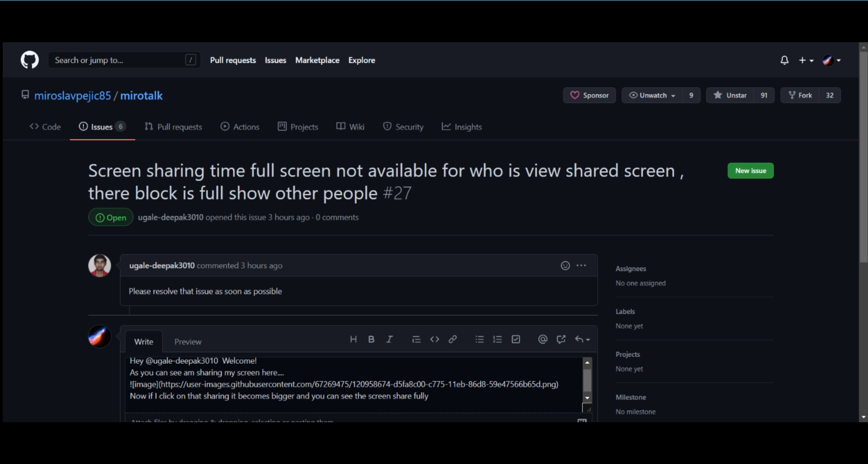Image resolution: width=868 pixels, height=464 pixels.
Task: Add an @mention via the mention icon
Action: tap(542, 339)
